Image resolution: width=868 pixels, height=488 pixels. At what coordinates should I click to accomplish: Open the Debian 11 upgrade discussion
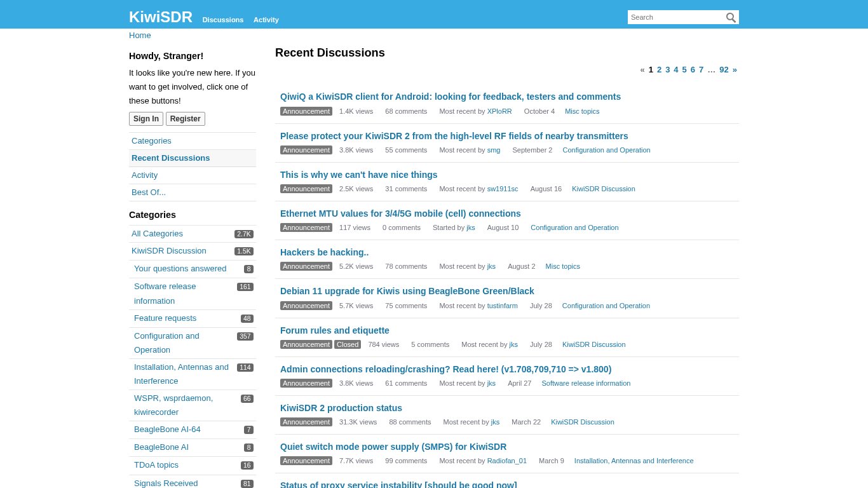pyautogui.click(x=407, y=291)
